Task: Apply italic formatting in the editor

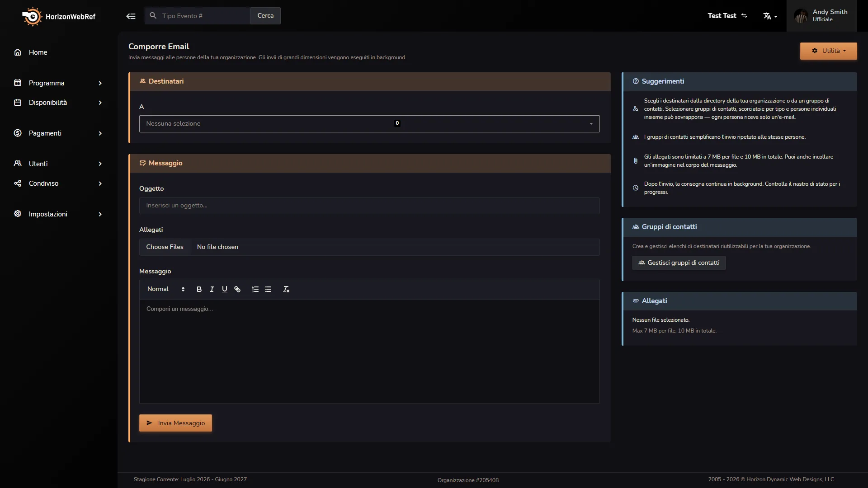Action: 212,289
